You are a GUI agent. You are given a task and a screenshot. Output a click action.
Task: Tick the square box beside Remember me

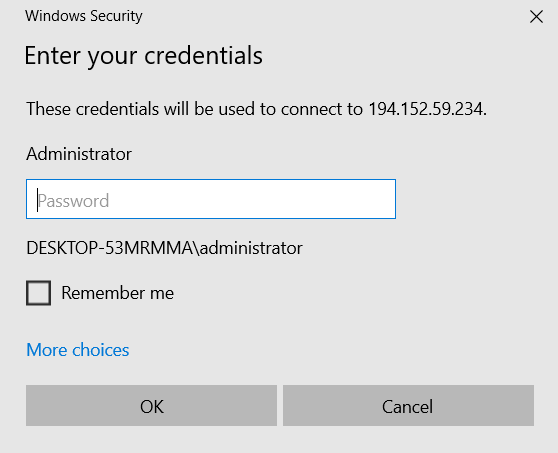click(38, 293)
